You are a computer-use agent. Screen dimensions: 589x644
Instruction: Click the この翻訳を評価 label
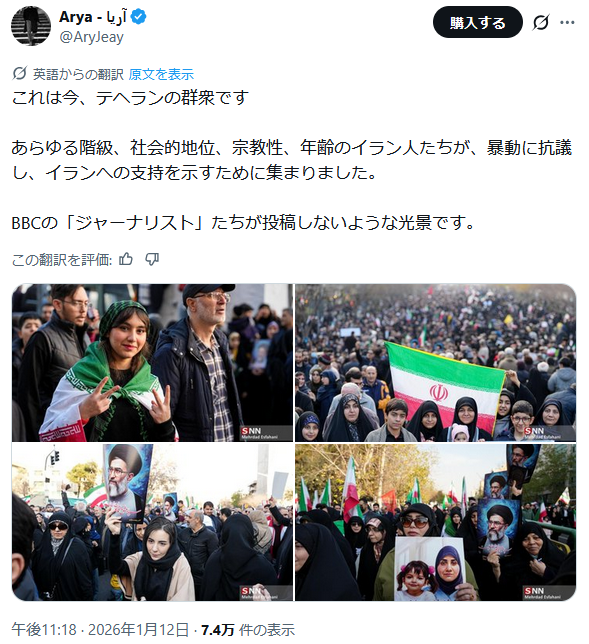(x=62, y=260)
